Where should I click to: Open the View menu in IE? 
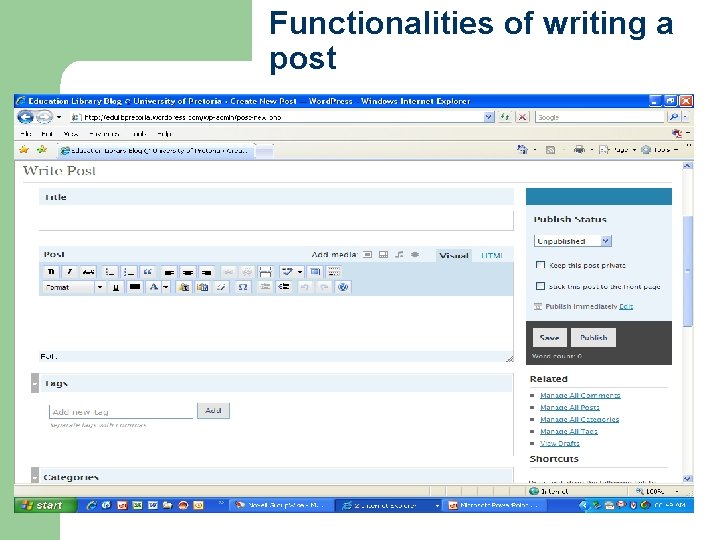71,134
